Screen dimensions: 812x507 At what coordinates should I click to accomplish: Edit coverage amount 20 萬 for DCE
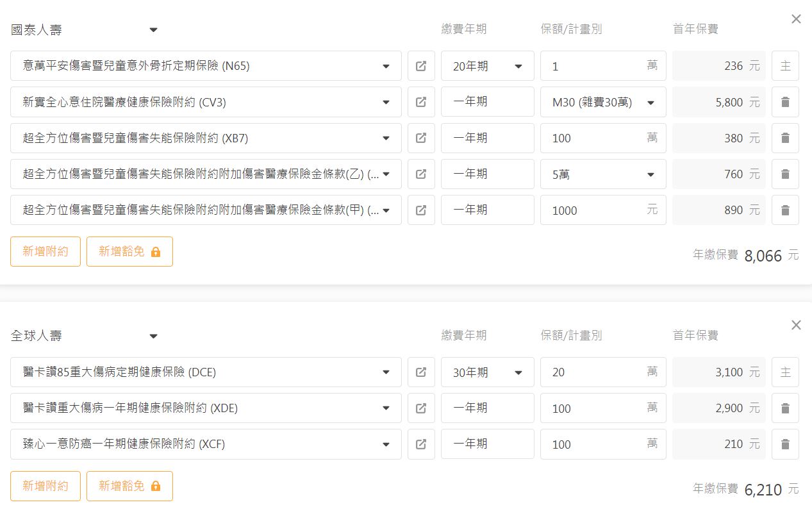point(603,372)
